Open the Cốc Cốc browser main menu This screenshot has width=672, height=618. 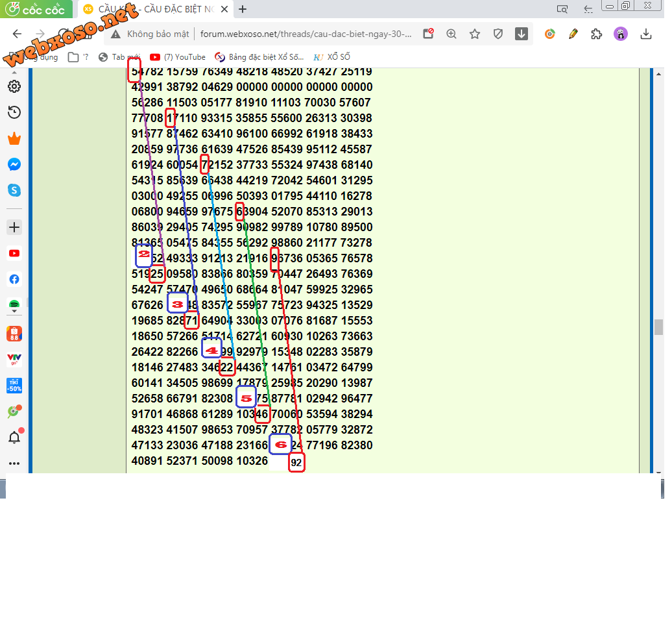pyautogui.click(x=36, y=9)
